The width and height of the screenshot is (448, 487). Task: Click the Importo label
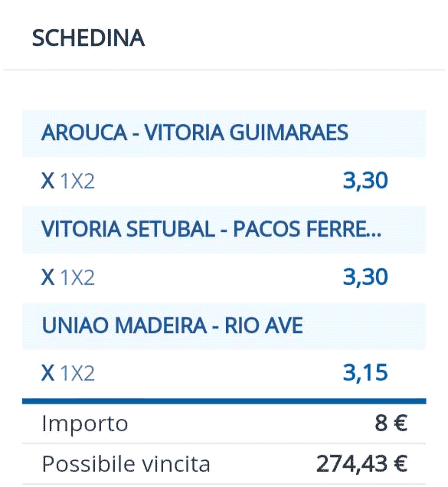[x=85, y=424]
